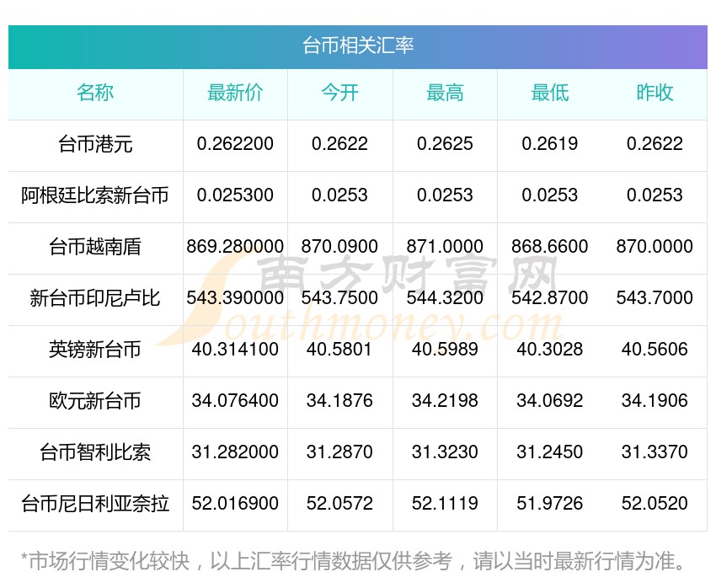The image size is (716, 588).
Task: Click 台币尼日利亚奈拉 high value 52.1119
Action: click(445, 504)
